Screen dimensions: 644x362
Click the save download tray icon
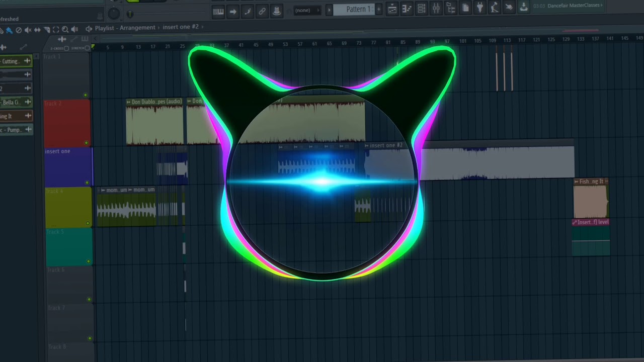524,7
